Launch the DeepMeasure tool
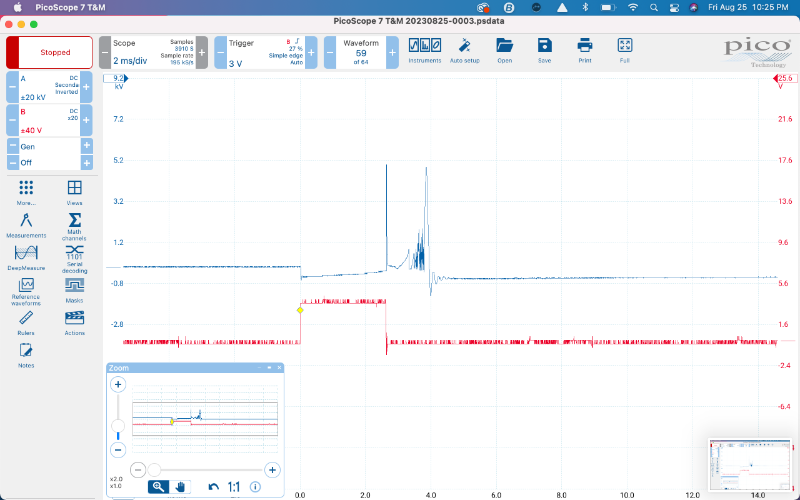Image resolution: width=800 pixels, height=500 pixels. [x=26, y=256]
